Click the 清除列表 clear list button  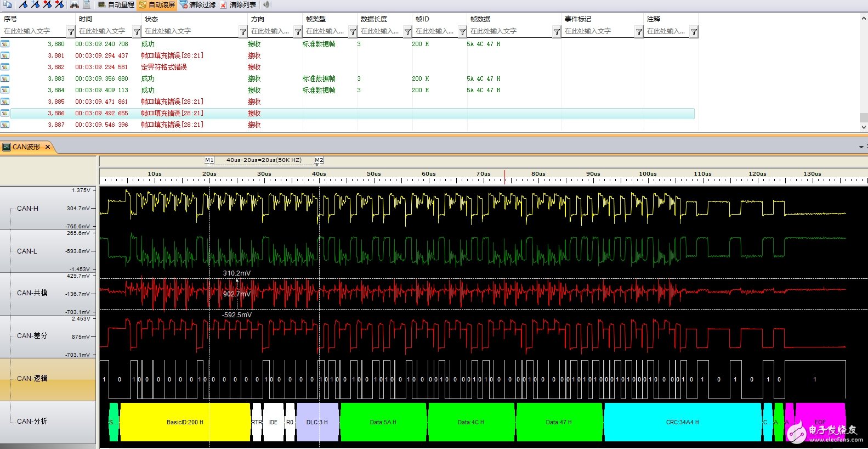tap(238, 4)
